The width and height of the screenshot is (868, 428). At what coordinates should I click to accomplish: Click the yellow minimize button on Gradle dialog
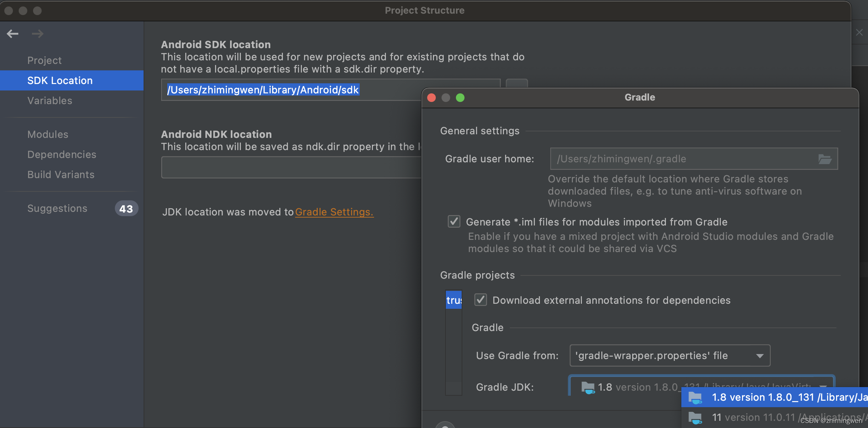(x=446, y=98)
